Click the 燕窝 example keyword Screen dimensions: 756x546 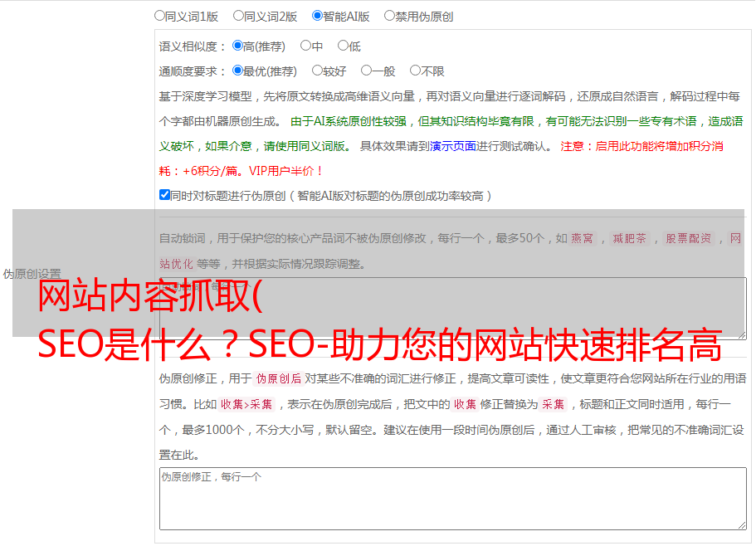point(582,238)
